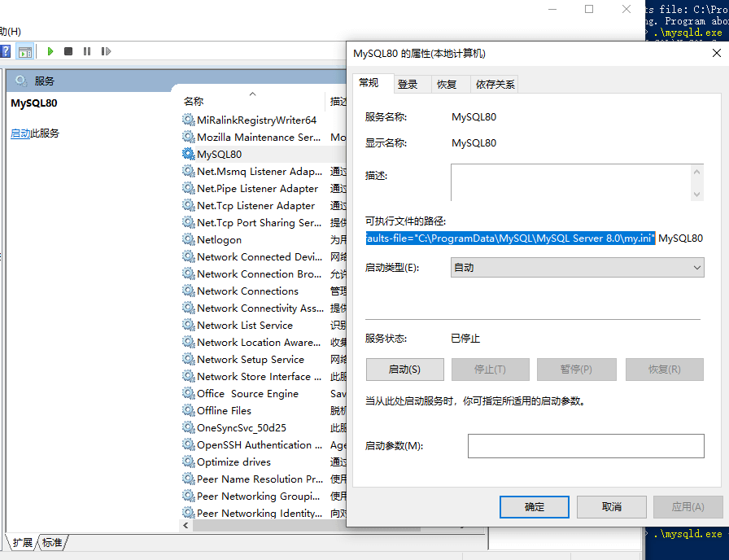
Task: Click the Restart Service toolbar icon
Action: (x=106, y=51)
